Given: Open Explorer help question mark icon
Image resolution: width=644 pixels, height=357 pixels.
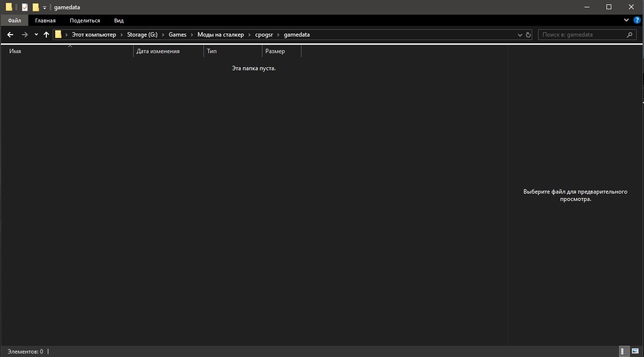Looking at the screenshot, I should point(637,20).
